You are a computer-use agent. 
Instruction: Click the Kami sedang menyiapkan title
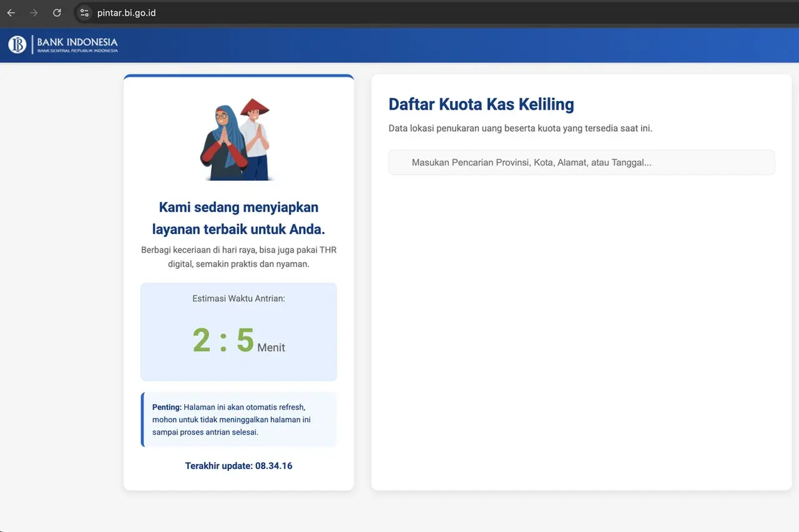[x=238, y=218]
